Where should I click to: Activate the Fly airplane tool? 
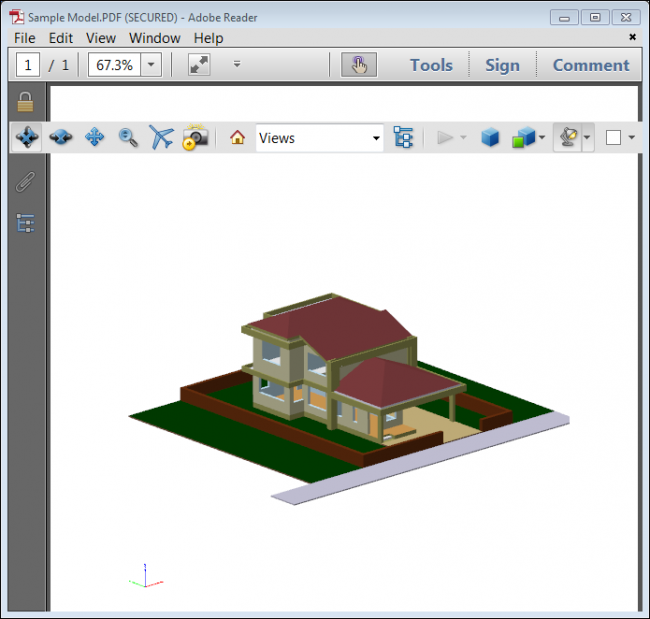161,138
